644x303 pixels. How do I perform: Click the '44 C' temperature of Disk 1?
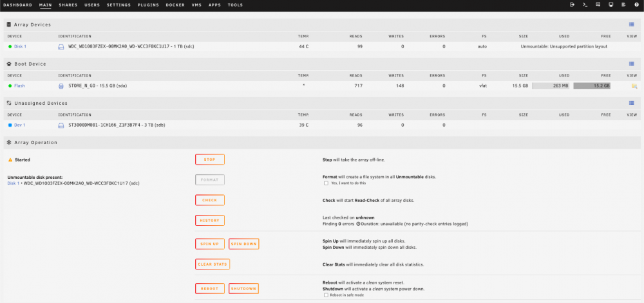click(304, 47)
